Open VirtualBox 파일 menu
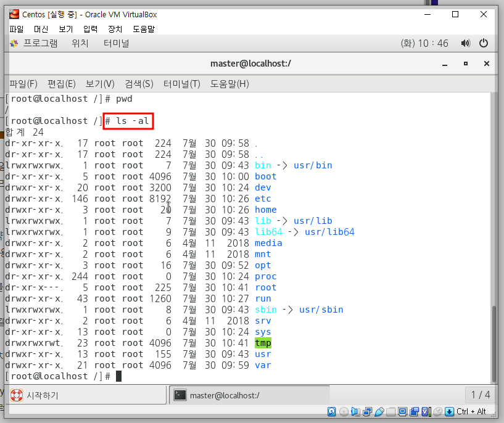 tap(17, 29)
